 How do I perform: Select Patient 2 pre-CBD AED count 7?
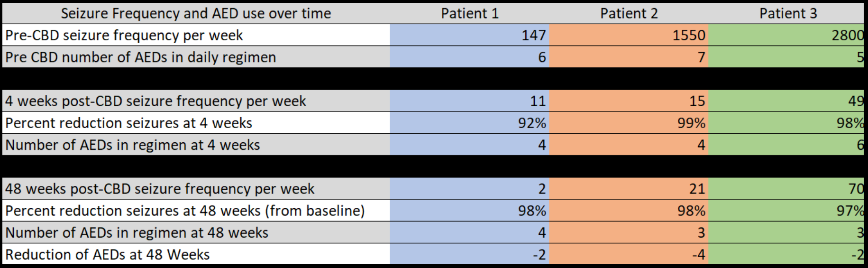point(701,57)
